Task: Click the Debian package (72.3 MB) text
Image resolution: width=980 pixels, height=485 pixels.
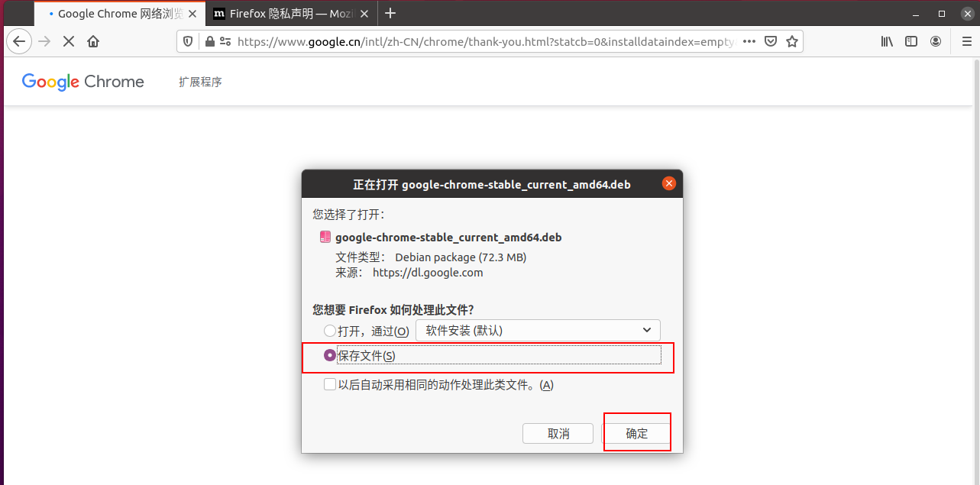Action: tap(461, 257)
